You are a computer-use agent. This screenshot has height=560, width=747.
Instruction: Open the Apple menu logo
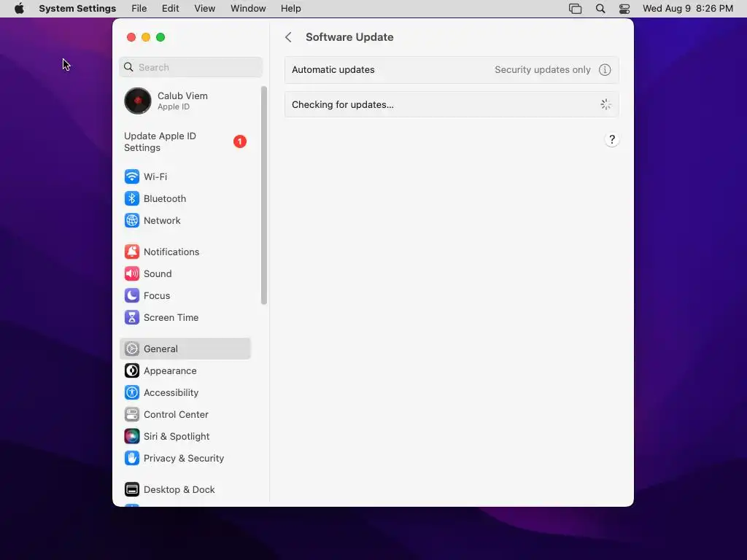click(19, 9)
